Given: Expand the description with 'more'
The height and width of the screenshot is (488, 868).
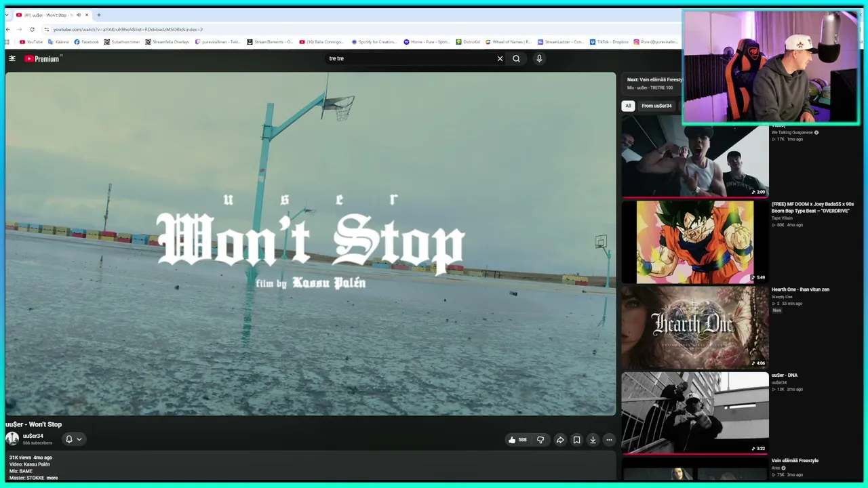Looking at the screenshot, I should point(52,478).
